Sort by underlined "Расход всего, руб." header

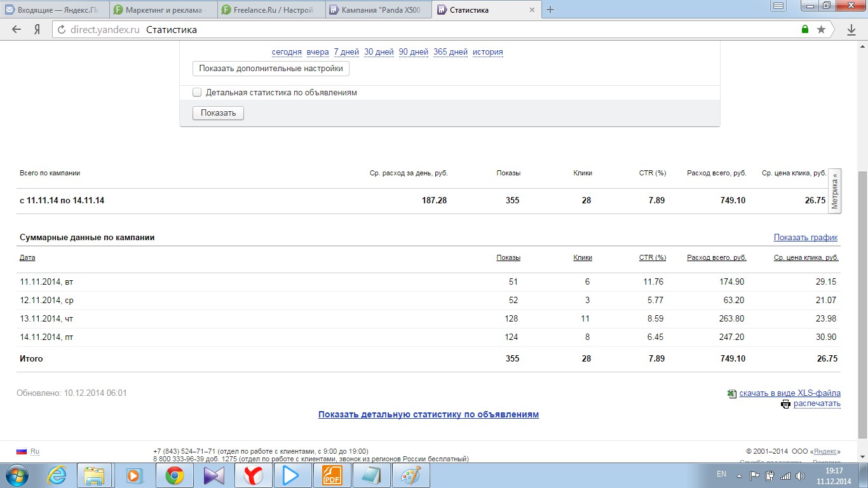coord(717,257)
